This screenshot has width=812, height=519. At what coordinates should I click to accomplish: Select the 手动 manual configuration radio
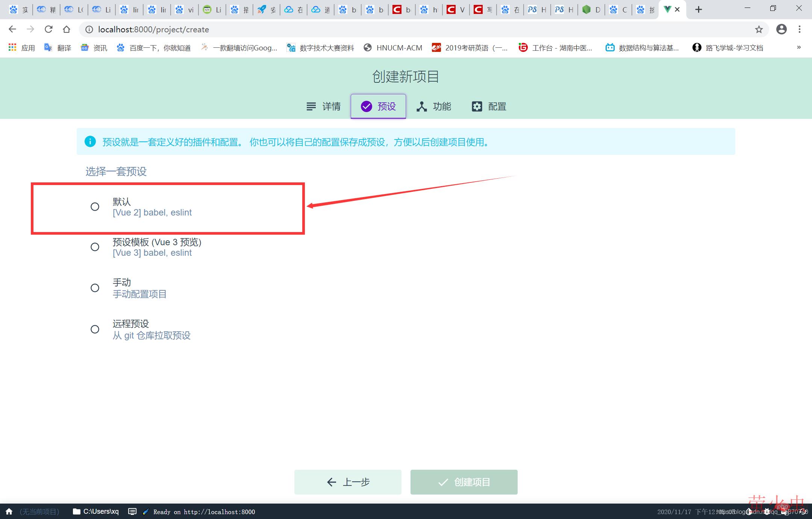point(95,288)
